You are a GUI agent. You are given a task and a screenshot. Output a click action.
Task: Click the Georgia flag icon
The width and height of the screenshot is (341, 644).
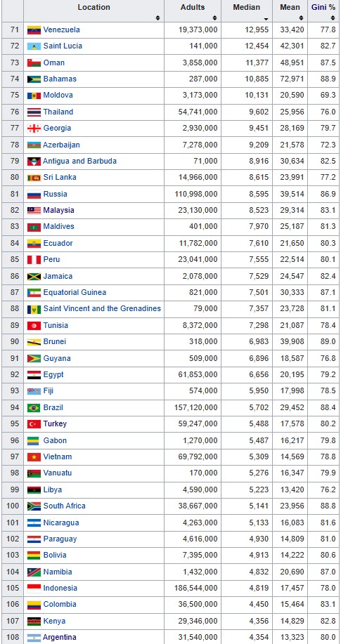click(34, 128)
